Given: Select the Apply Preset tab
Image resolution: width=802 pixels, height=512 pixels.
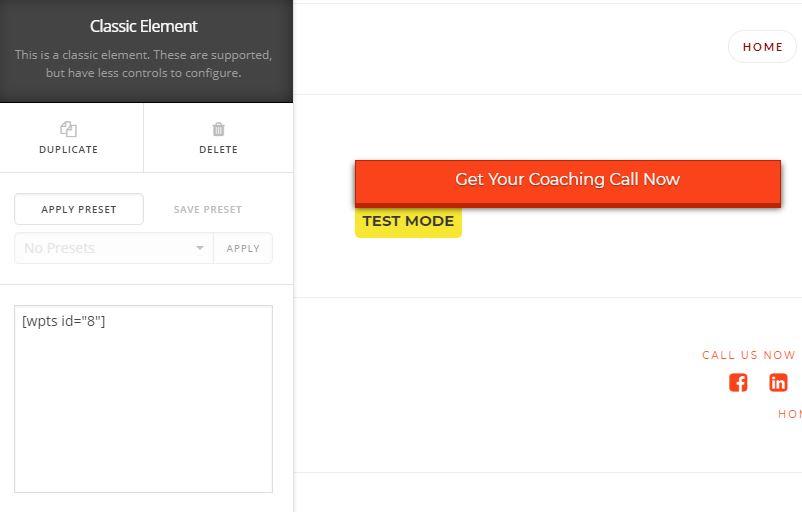Looking at the screenshot, I should [79, 209].
